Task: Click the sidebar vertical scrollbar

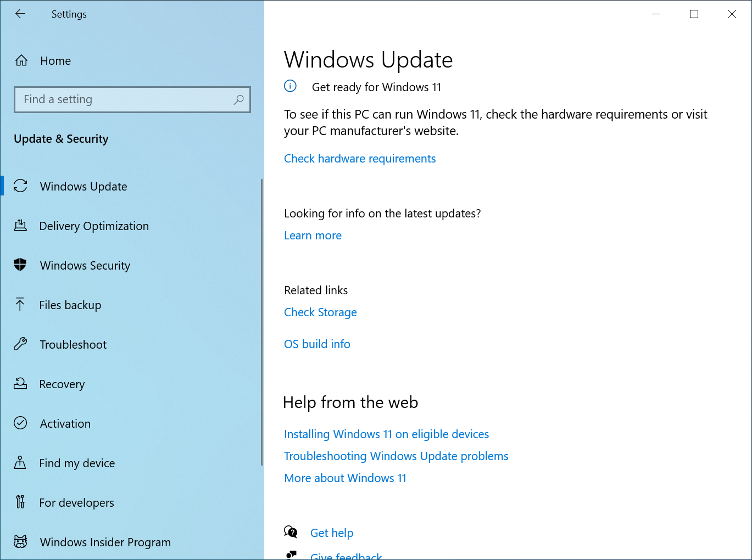Action: [261, 322]
